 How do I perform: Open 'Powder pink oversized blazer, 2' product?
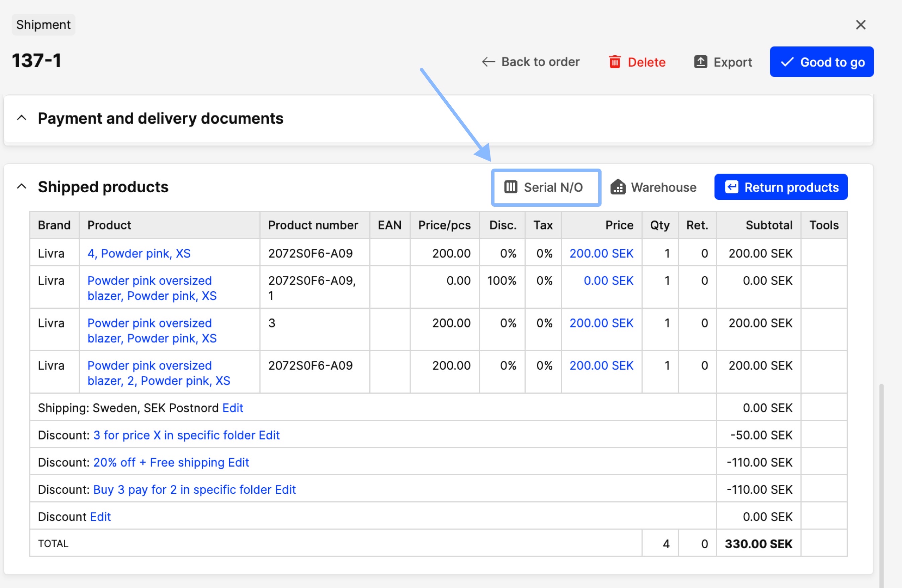click(x=158, y=373)
